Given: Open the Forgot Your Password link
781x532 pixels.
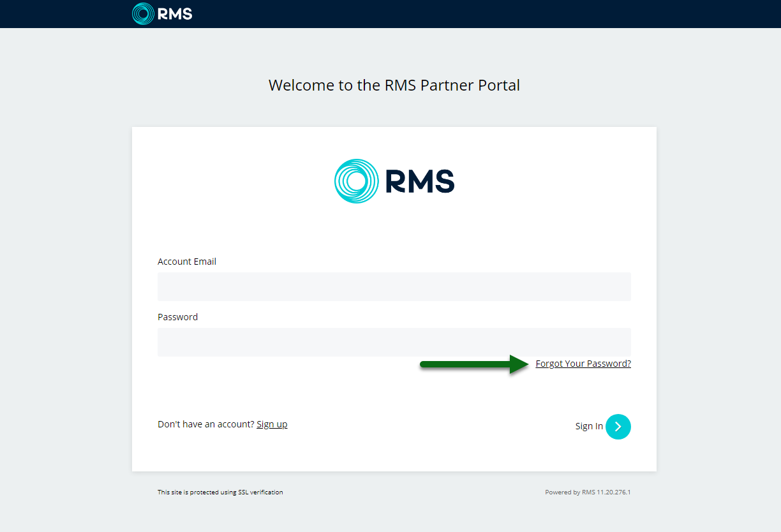Looking at the screenshot, I should 583,364.
